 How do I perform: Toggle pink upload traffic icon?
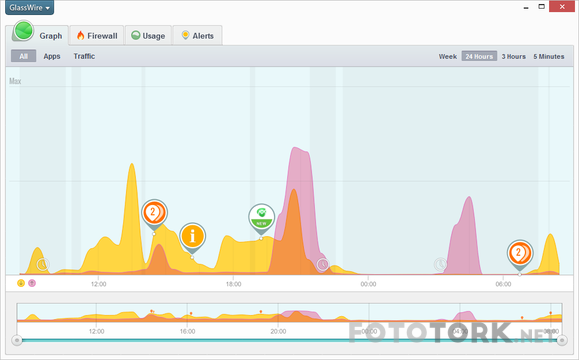coord(32,283)
